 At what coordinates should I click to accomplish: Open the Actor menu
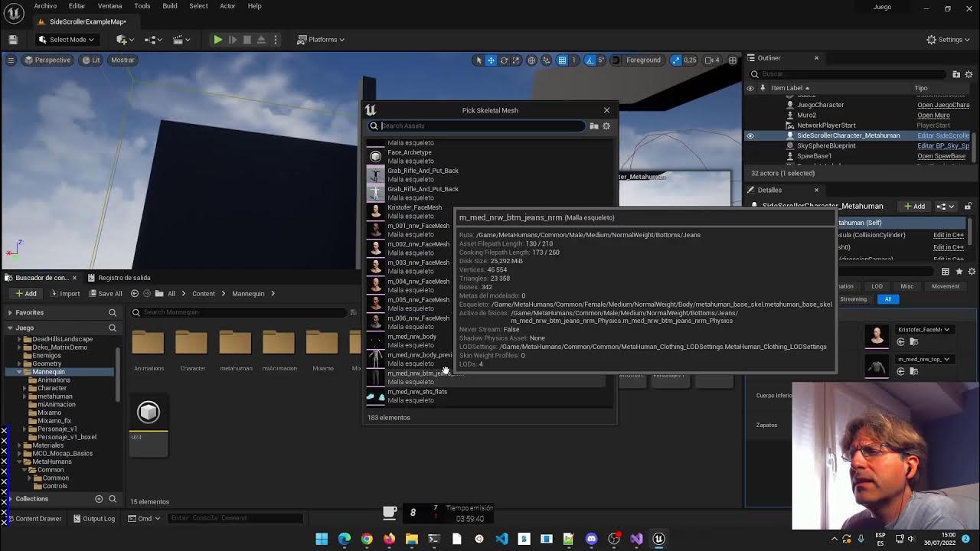(x=227, y=6)
